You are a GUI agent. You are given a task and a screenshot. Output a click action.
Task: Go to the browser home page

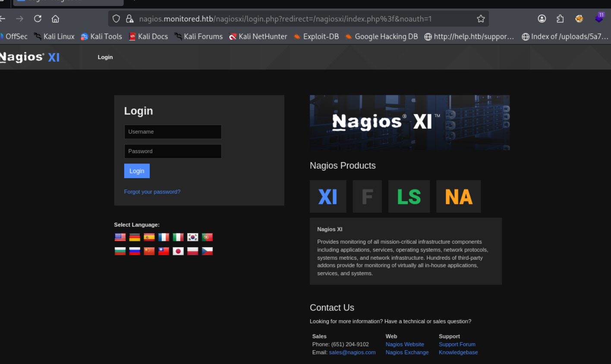[x=55, y=19]
